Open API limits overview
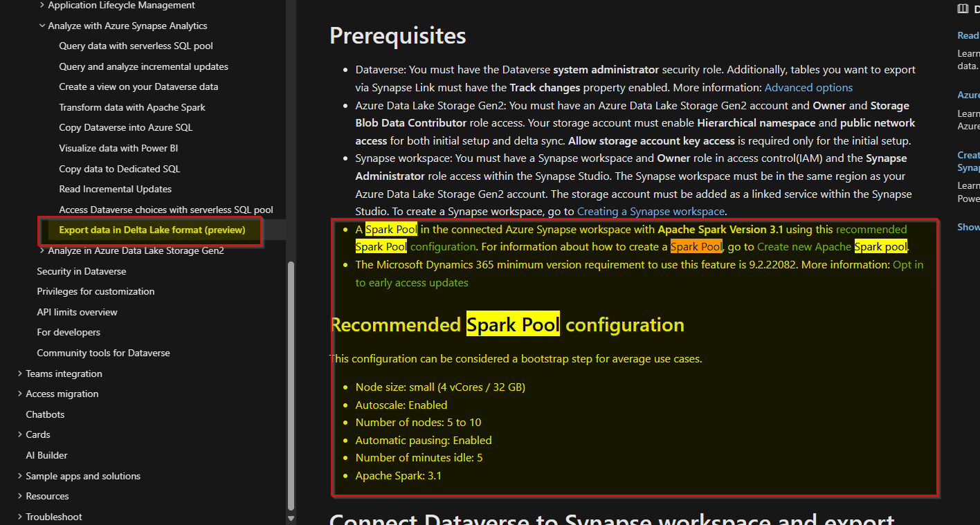The width and height of the screenshot is (980, 525). click(x=77, y=312)
